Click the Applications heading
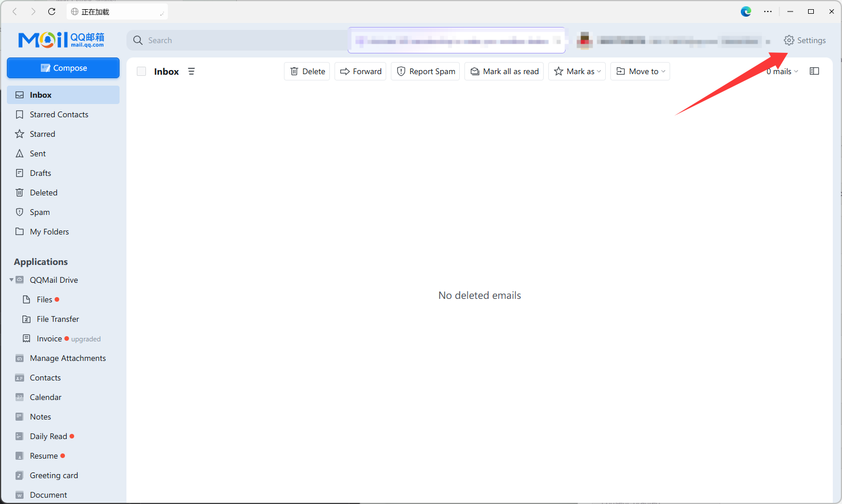Image resolution: width=842 pixels, height=504 pixels. point(41,261)
